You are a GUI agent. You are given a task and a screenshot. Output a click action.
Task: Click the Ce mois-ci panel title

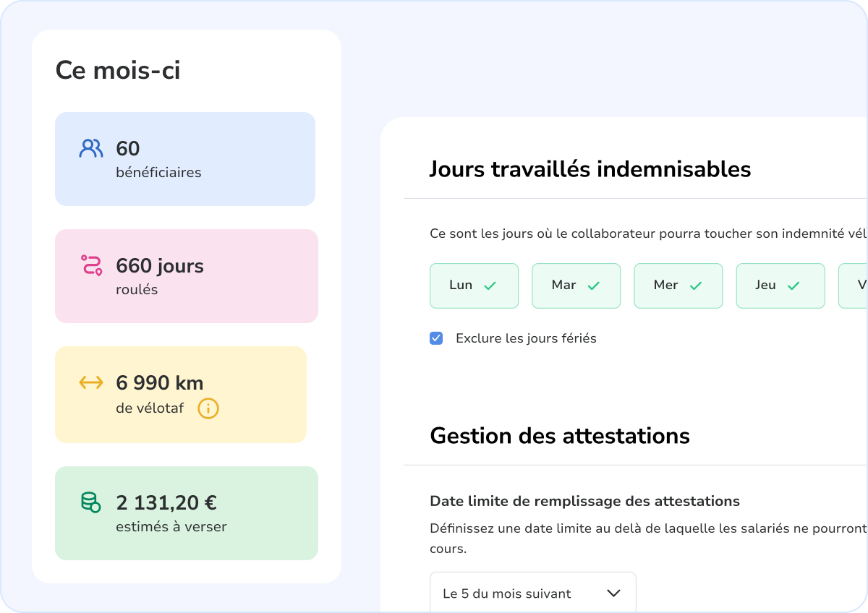pyautogui.click(x=118, y=70)
